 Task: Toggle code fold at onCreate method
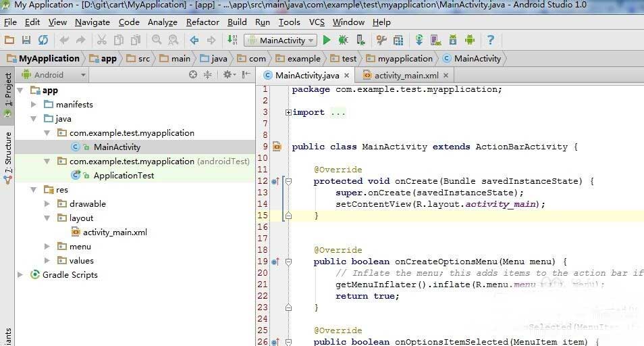click(289, 181)
